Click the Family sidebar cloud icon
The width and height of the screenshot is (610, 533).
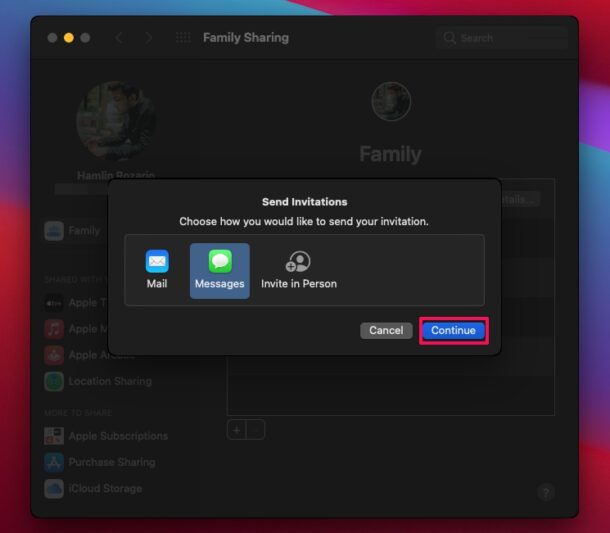54,231
